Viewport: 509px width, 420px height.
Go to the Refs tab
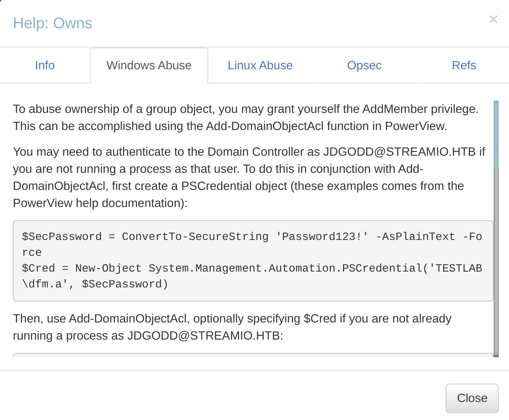(464, 65)
